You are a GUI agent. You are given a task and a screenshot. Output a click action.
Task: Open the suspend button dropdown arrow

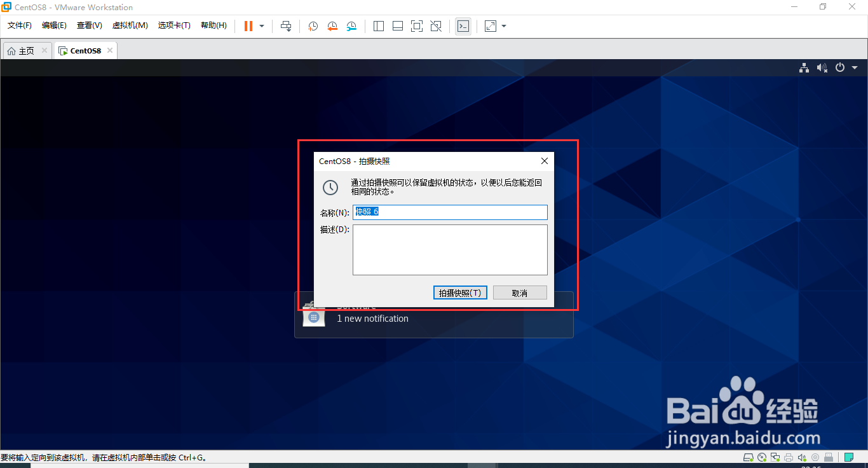coord(261,26)
